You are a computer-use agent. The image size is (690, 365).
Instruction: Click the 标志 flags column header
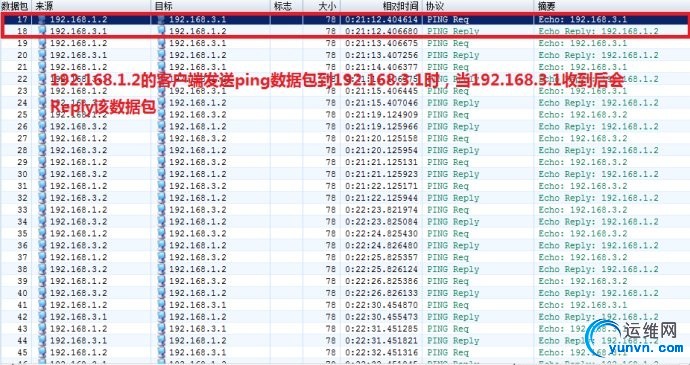pos(286,6)
